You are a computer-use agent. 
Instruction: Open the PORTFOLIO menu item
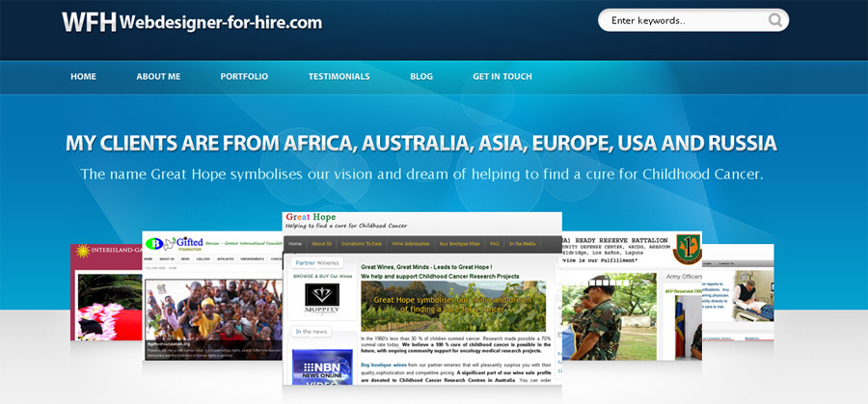(x=244, y=77)
